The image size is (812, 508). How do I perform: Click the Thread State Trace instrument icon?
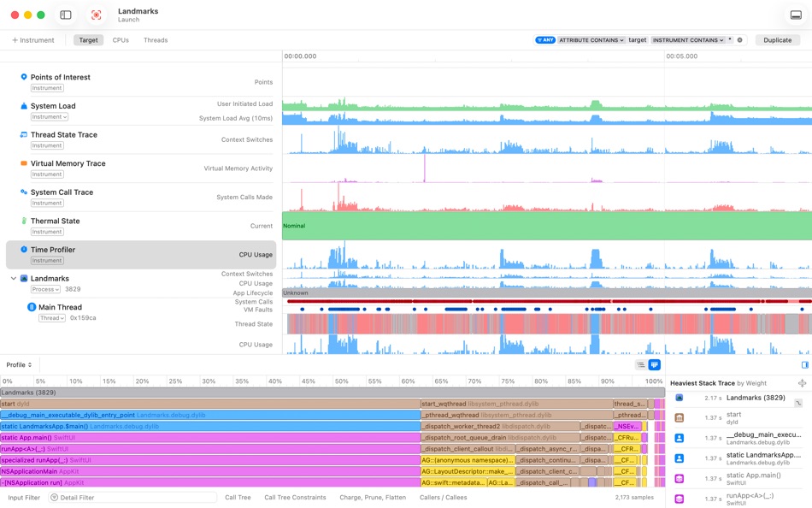tap(24, 134)
